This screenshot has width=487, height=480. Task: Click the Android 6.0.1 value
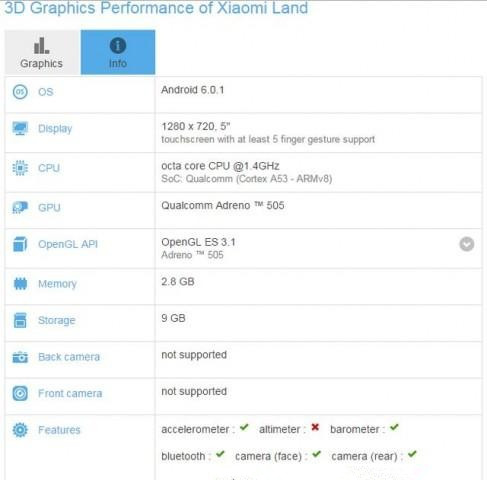pyautogui.click(x=193, y=90)
